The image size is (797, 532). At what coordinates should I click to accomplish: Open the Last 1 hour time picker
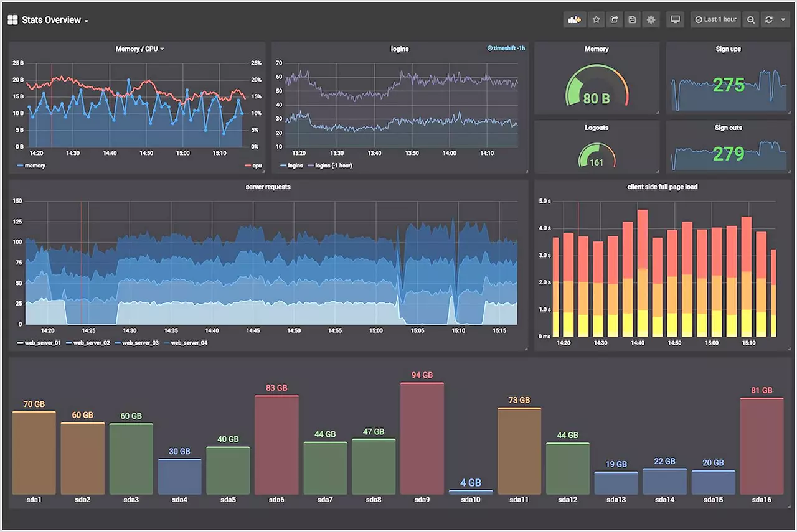716,20
